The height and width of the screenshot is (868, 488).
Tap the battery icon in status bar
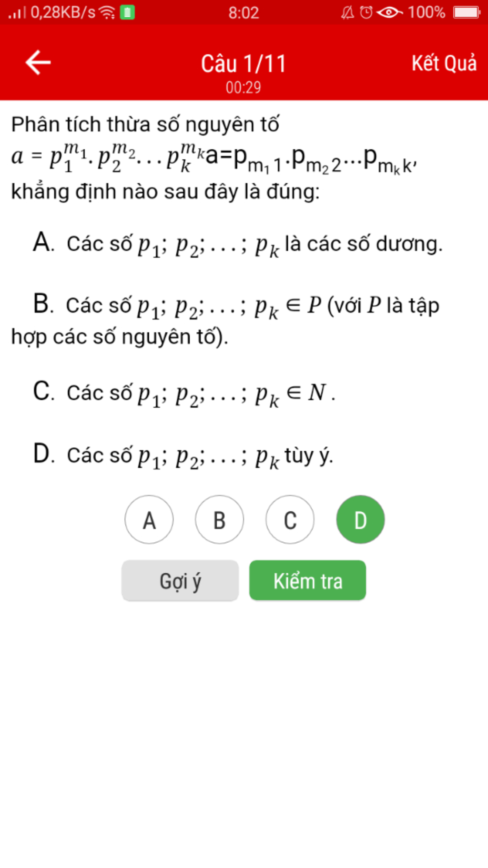467,12
